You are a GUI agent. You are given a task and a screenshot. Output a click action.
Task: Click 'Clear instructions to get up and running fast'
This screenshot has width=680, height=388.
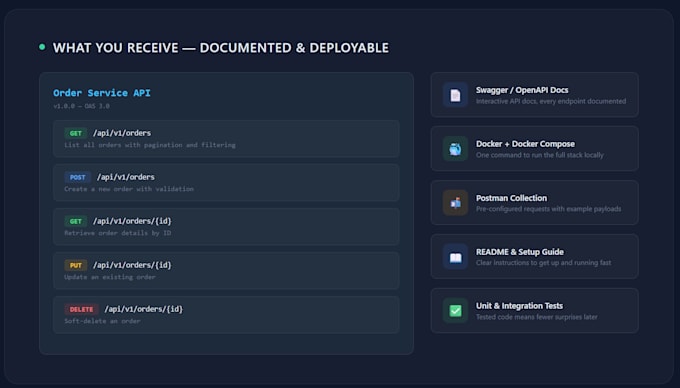[x=543, y=263]
